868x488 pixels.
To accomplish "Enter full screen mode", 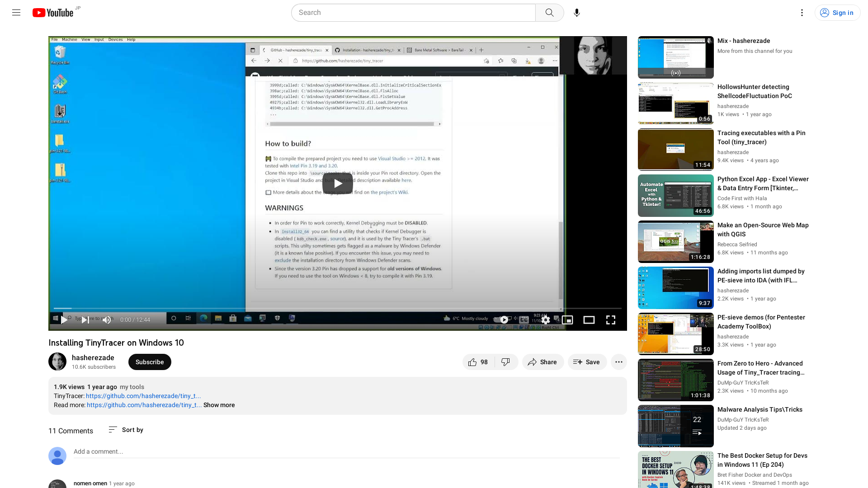I will [611, 320].
